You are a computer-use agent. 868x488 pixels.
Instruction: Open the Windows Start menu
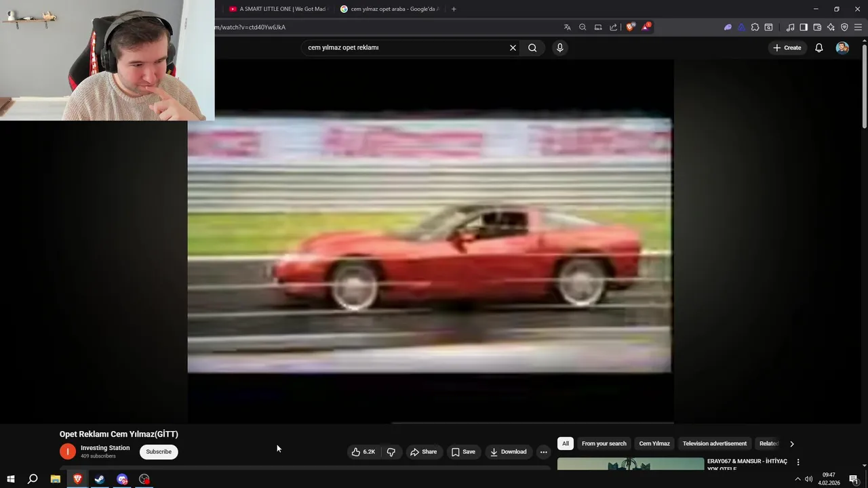tap(11, 479)
